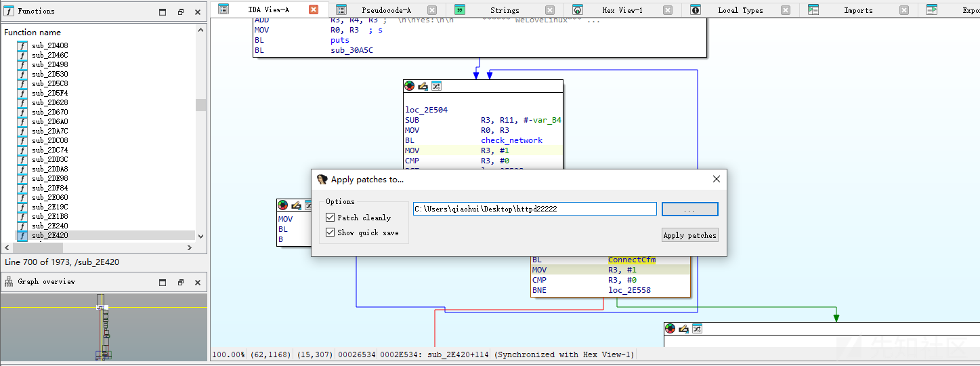Click sub_30A5C in top graph block
Viewport: 980px width, 366px height.
(x=351, y=50)
